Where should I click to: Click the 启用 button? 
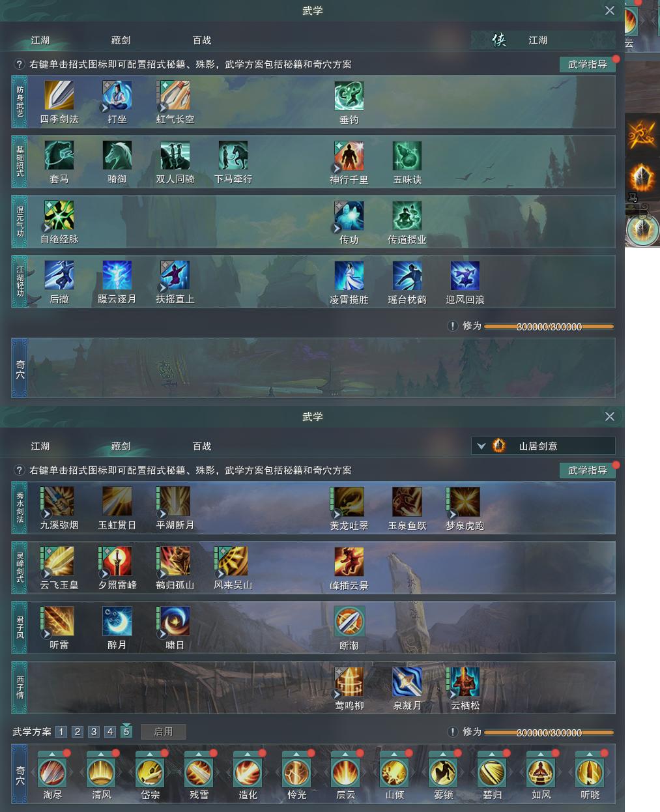[163, 732]
